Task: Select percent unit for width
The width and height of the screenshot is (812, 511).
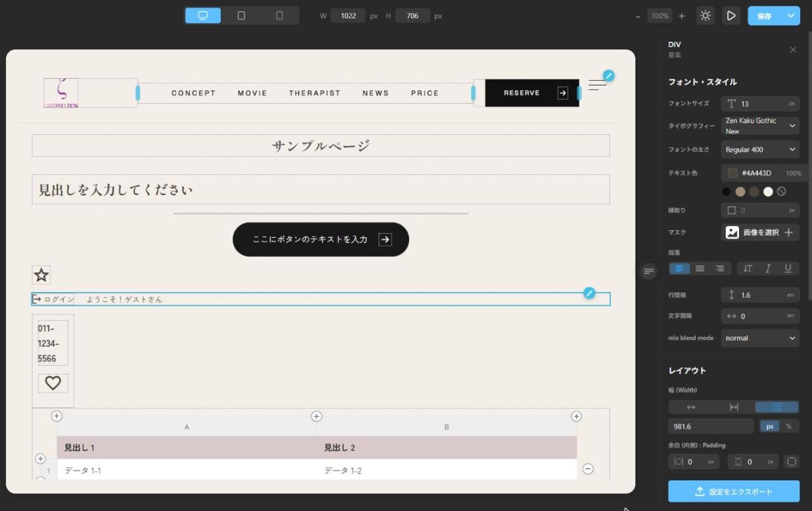Action: coord(789,426)
